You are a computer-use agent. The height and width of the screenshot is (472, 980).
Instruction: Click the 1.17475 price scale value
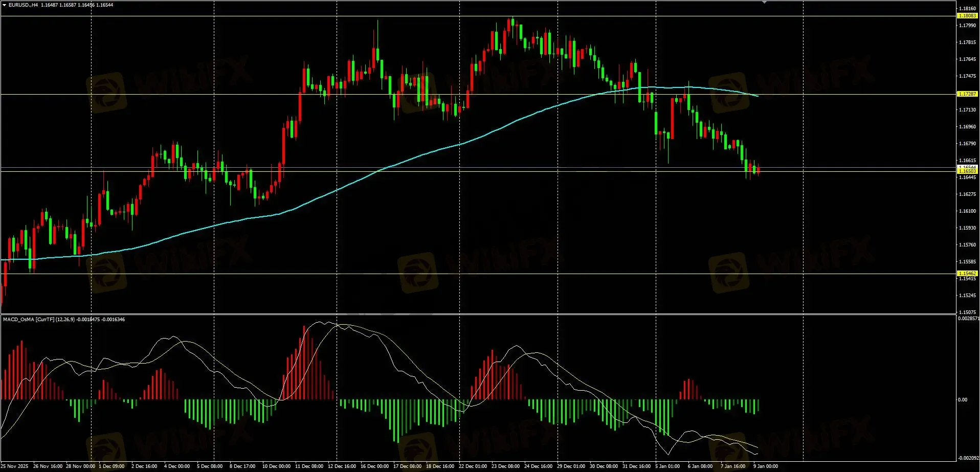967,76
